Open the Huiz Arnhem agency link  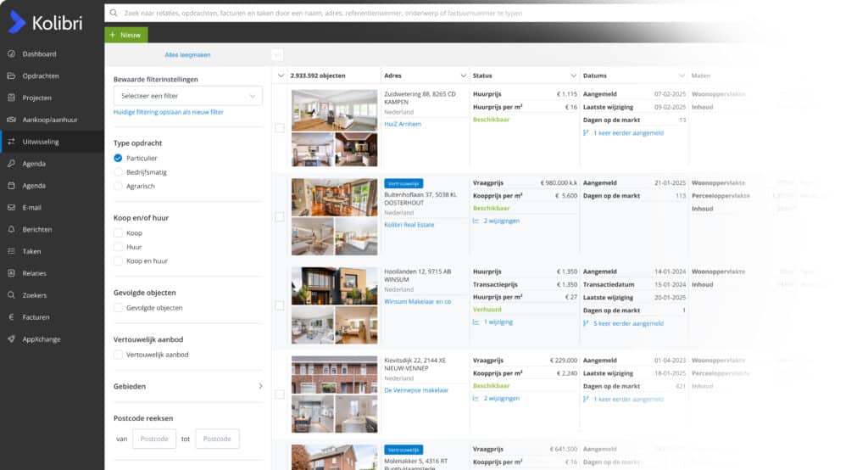tap(403, 124)
